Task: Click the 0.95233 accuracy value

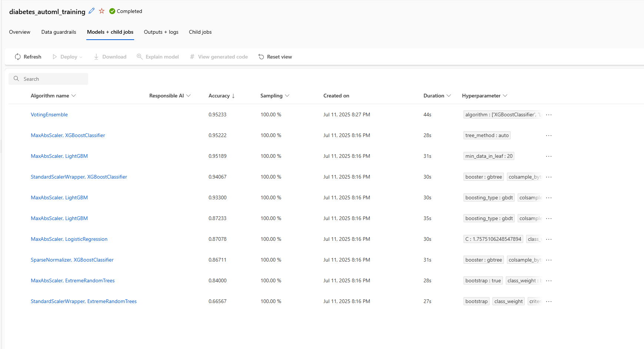Action: [218, 114]
